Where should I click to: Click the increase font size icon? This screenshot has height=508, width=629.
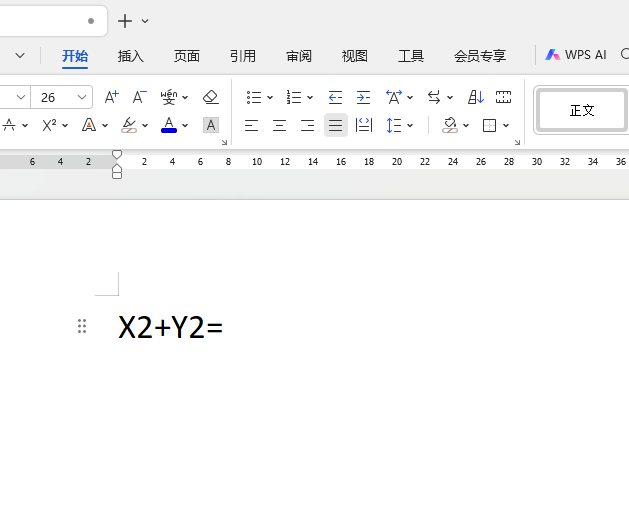coord(112,97)
